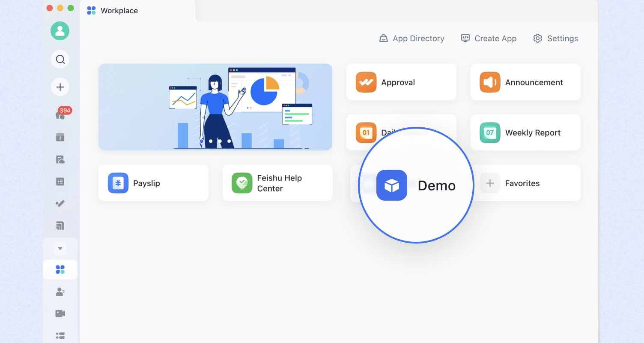
Task: Open the user profile avatar
Action: [60, 31]
